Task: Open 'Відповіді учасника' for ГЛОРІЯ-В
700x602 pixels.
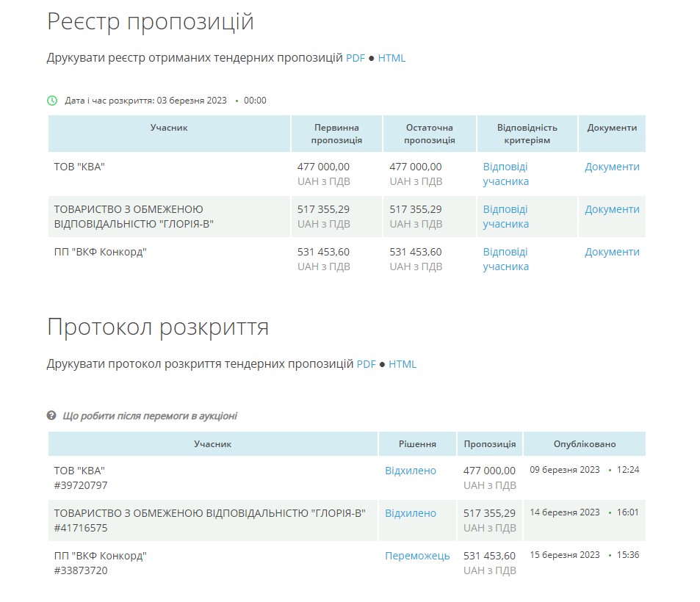Action: click(x=506, y=217)
